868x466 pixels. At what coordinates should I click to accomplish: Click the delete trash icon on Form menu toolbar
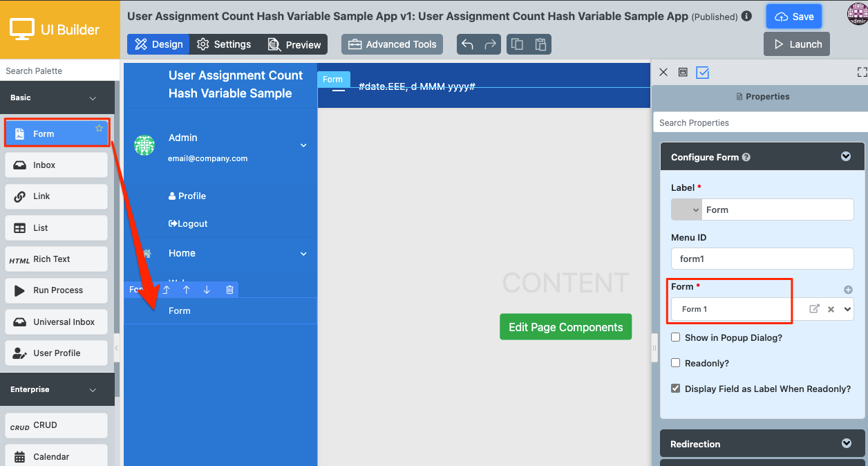click(229, 290)
